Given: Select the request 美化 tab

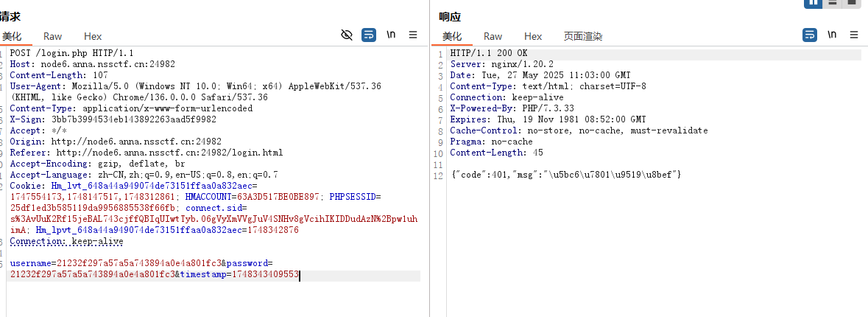Looking at the screenshot, I should point(12,36).
